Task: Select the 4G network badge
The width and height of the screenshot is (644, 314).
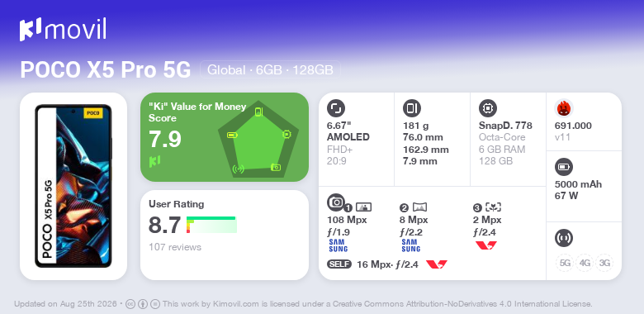Action: [x=585, y=263]
